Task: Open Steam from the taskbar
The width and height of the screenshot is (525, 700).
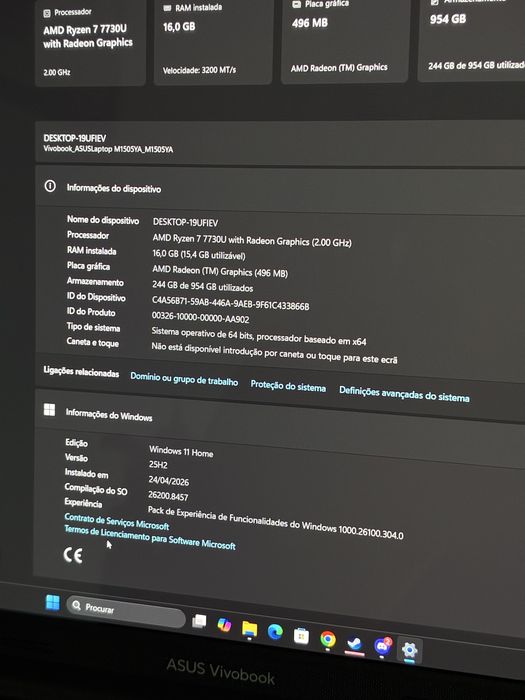Action: click(x=355, y=643)
